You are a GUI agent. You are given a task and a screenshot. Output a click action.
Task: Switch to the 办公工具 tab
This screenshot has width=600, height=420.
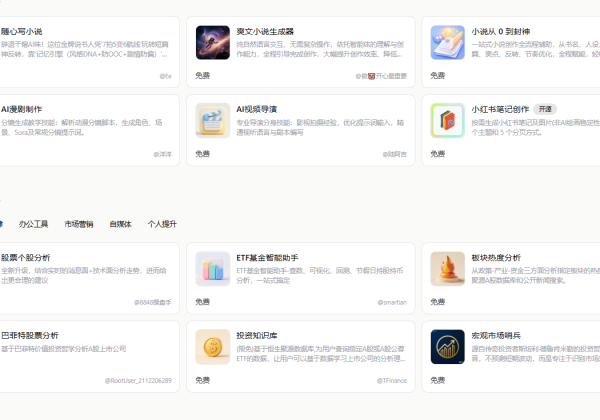coord(34,224)
